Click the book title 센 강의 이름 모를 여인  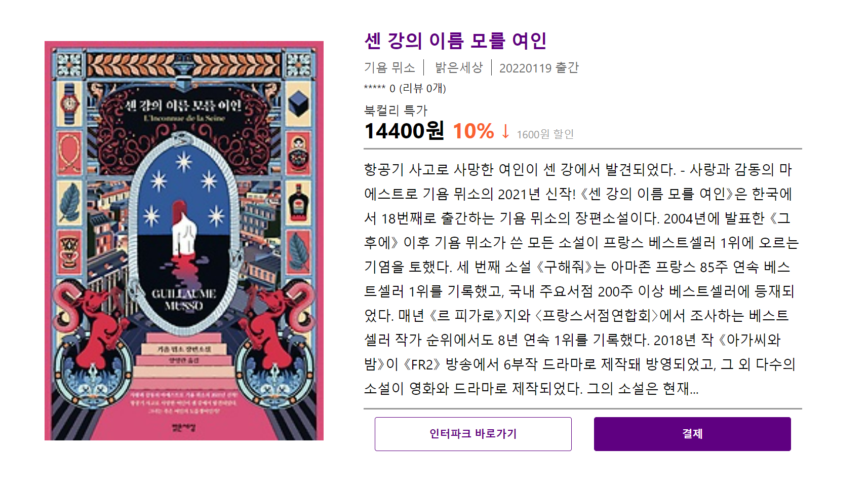(x=455, y=41)
